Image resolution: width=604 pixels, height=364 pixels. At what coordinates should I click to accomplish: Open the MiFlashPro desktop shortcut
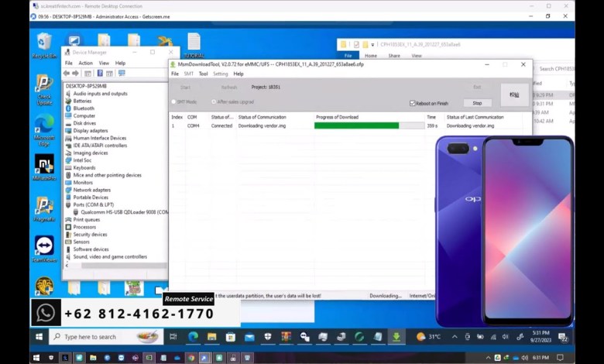pos(44,166)
